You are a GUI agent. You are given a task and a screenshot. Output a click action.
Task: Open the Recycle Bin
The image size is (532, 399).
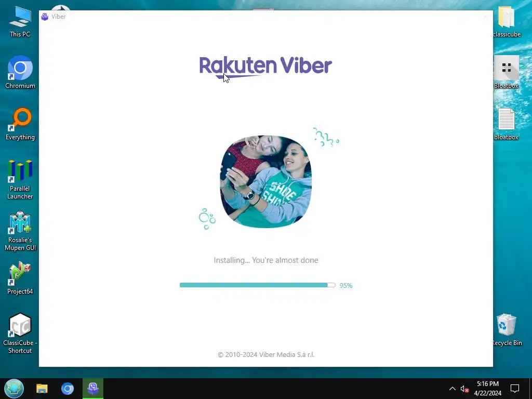click(506, 330)
